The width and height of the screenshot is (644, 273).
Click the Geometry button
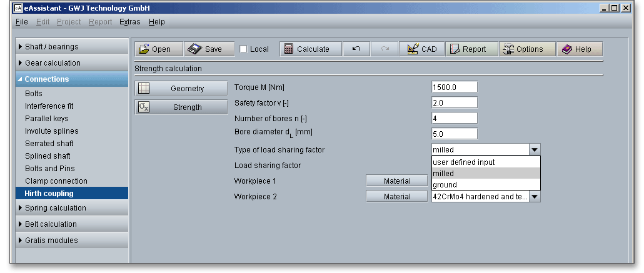pyautogui.click(x=181, y=89)
